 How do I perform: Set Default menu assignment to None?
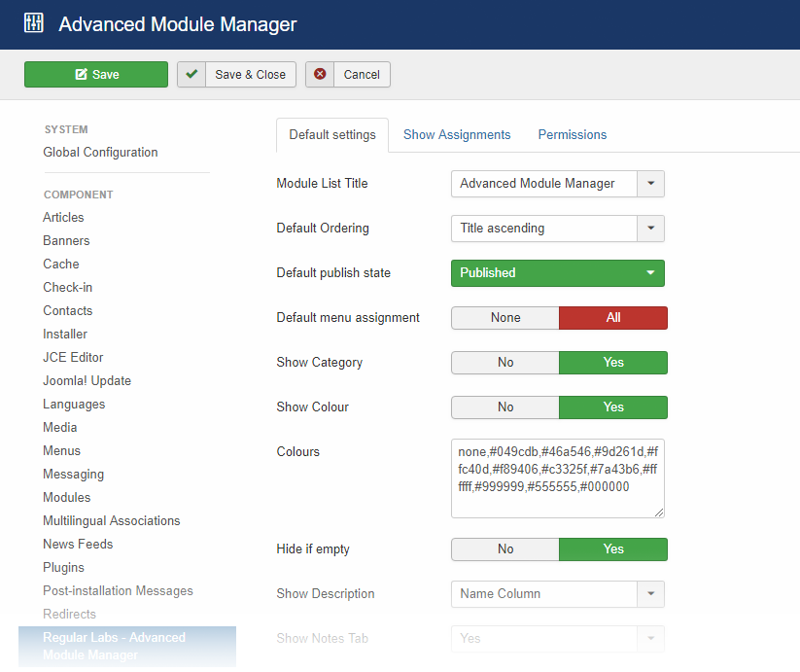tap(505, 318)
